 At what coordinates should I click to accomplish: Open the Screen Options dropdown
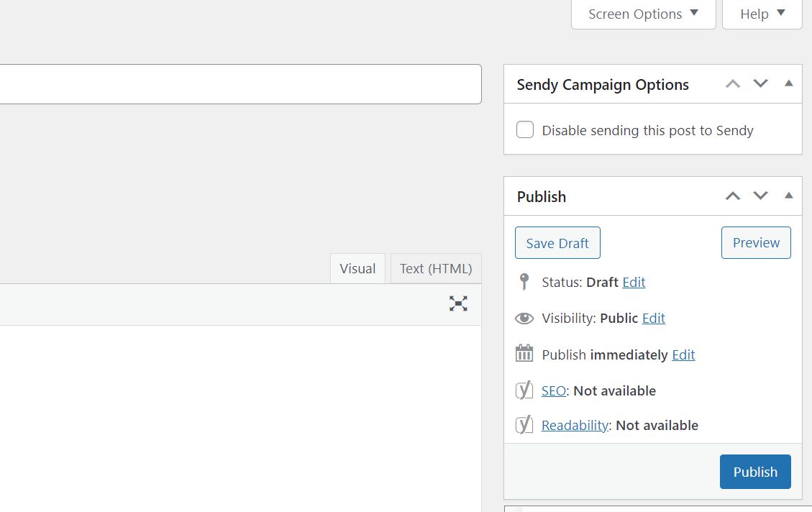tap(643, 14)
